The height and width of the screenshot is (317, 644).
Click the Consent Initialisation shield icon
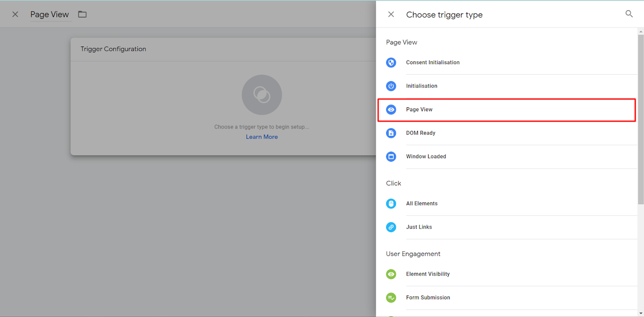tap(391, 62)
